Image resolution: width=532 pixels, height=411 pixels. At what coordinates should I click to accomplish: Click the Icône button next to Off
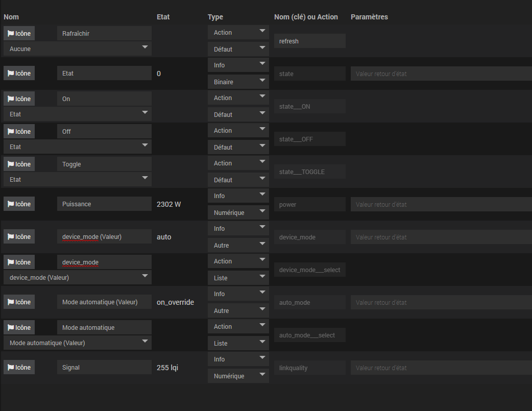[x=19, y=132]
